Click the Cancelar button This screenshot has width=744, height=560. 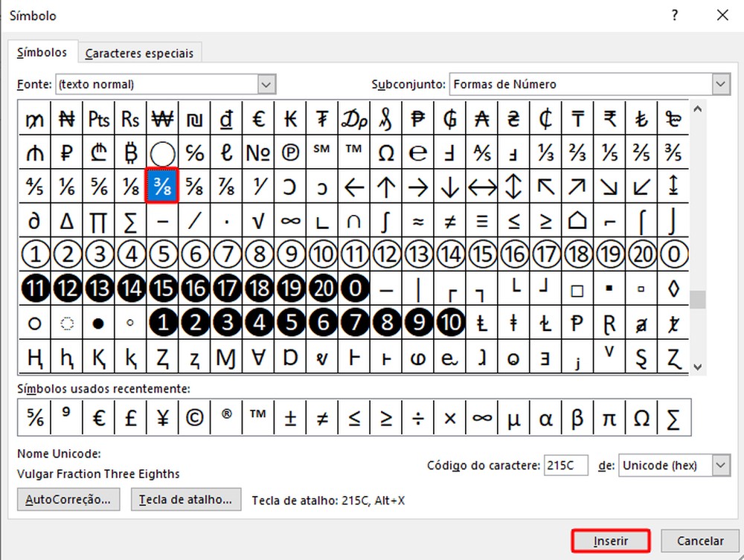pos(700,541)
